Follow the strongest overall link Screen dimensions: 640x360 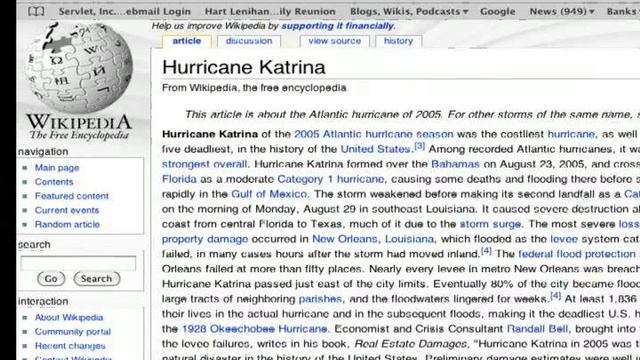click(x=204, y=164)
